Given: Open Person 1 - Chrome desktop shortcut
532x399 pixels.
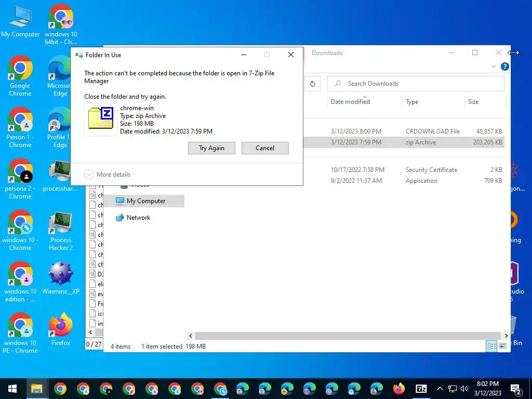Looking at the screenshot, I should 20,128.
